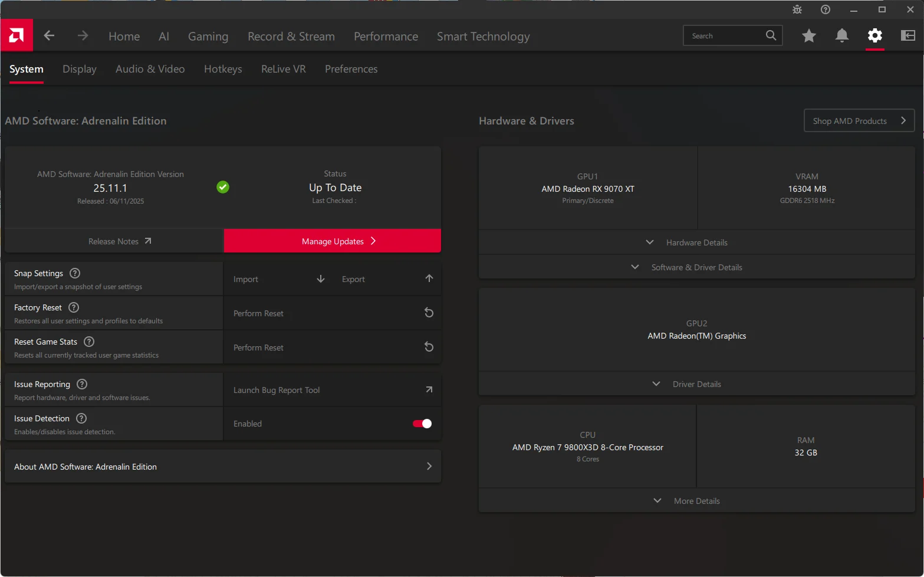
Task: Click Factory Reset help tooltip icon
Action: point(74,307)
